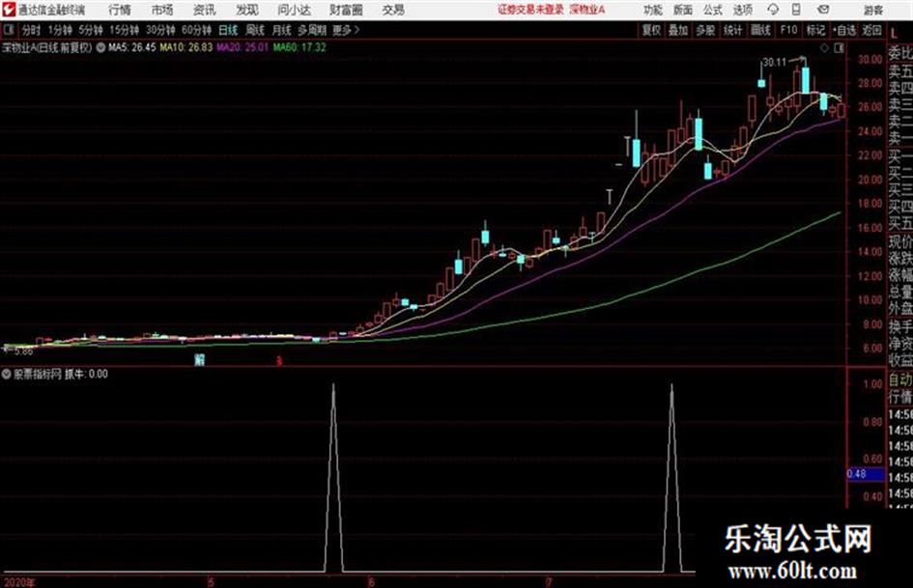Image resolution: width=913 pixels, height=588 pixels.
Task: Click the highlighted 0.48 axis value
Action: tap(866, 474)
